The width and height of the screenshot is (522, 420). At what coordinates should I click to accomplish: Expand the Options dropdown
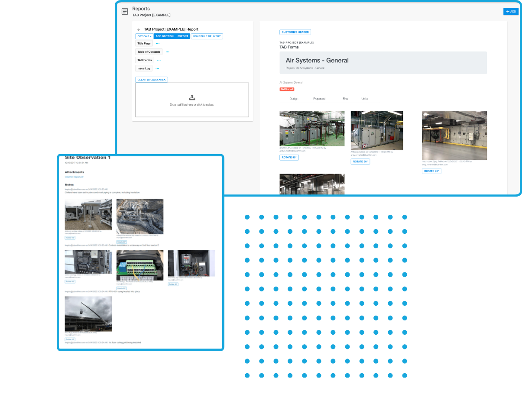coord(144,36)
